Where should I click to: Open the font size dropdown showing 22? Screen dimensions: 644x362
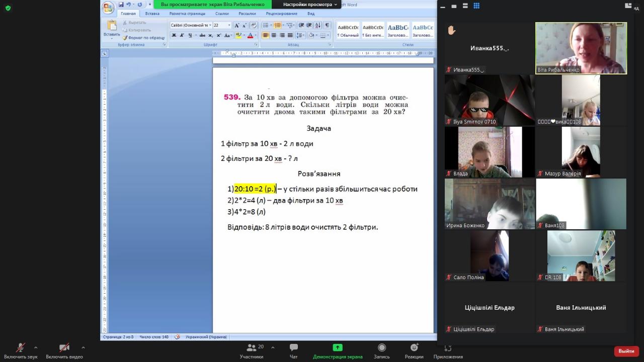[x=229, y=25]
